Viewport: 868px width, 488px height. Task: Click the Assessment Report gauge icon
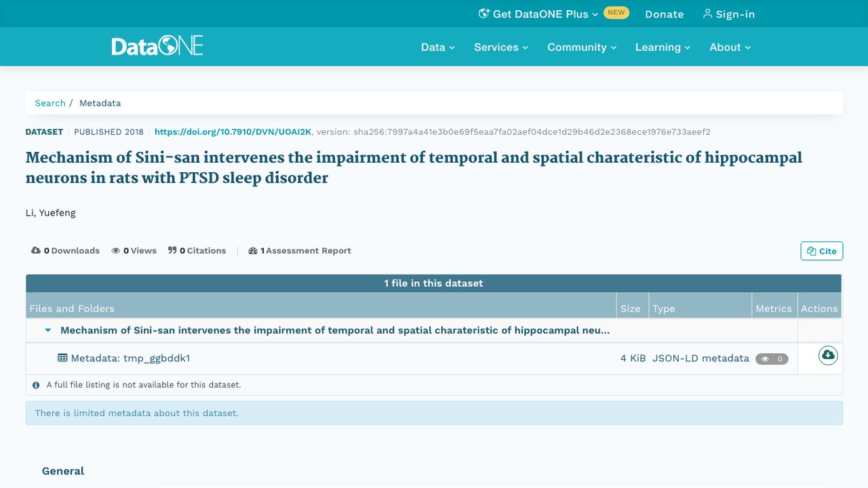253,251
